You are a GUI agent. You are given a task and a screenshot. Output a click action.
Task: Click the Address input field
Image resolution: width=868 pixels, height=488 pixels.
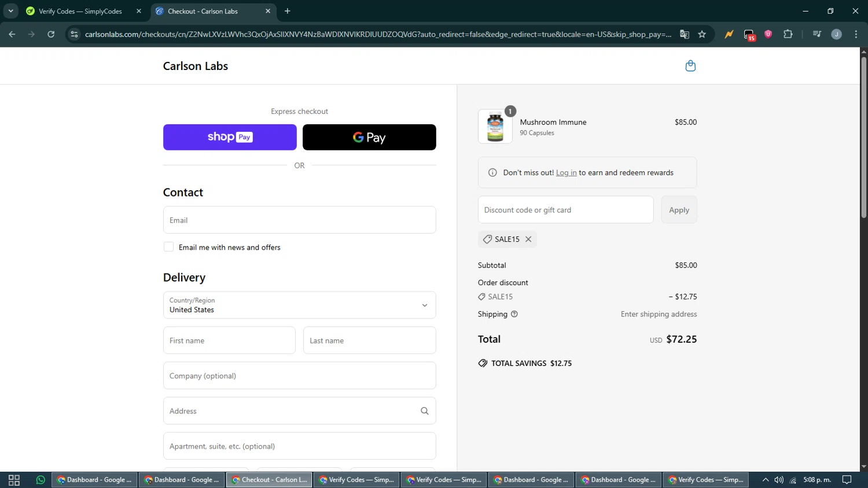(x=299, y=411)
